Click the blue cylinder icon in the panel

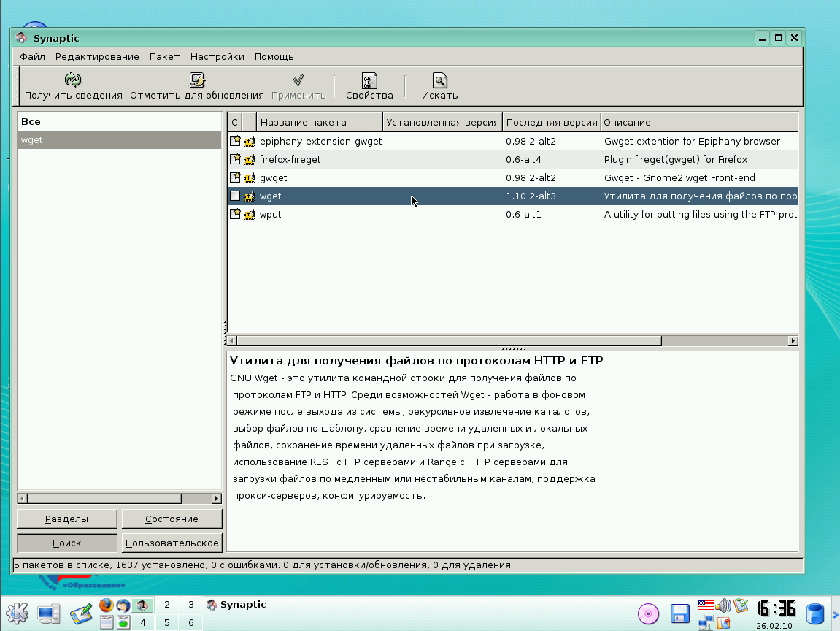[814, 614]
